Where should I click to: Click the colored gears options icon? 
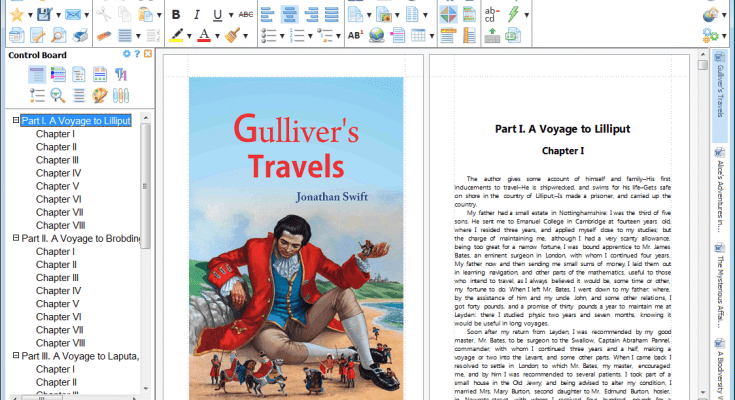tap(711, 36)
